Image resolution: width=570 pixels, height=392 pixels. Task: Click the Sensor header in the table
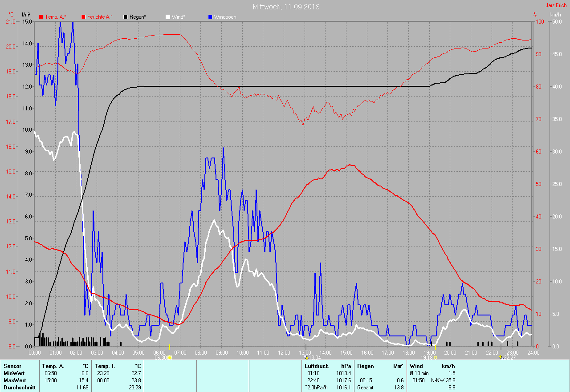(12, 366)
